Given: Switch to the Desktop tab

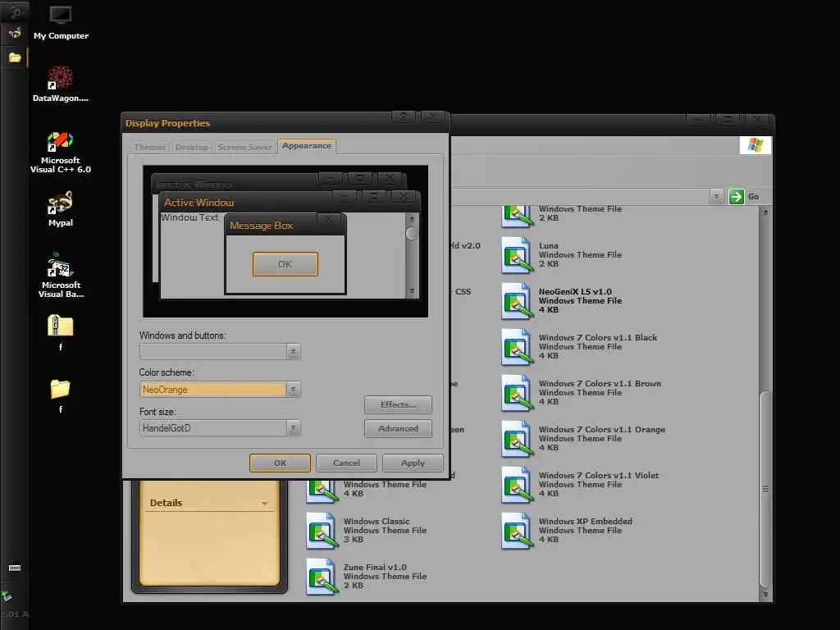Looking at the screenshot, I should [192, 148].
